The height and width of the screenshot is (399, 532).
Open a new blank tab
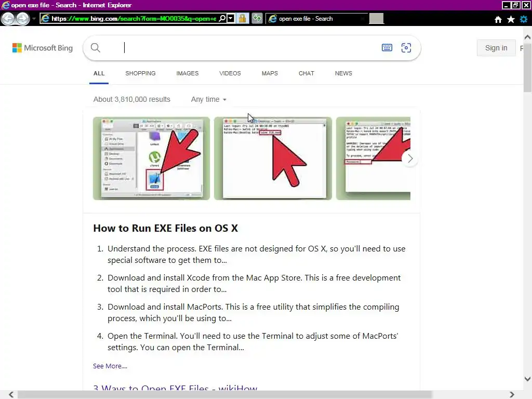tap(376, 19)
